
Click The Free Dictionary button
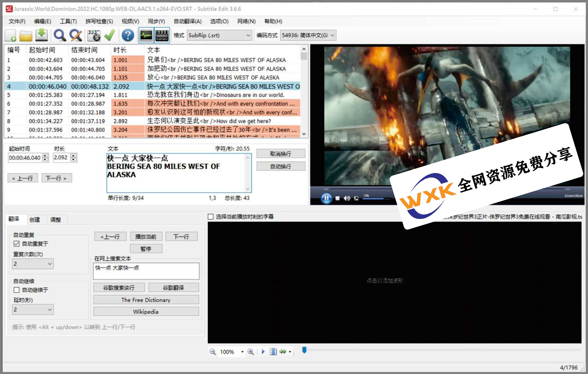[x=146, y=300]
